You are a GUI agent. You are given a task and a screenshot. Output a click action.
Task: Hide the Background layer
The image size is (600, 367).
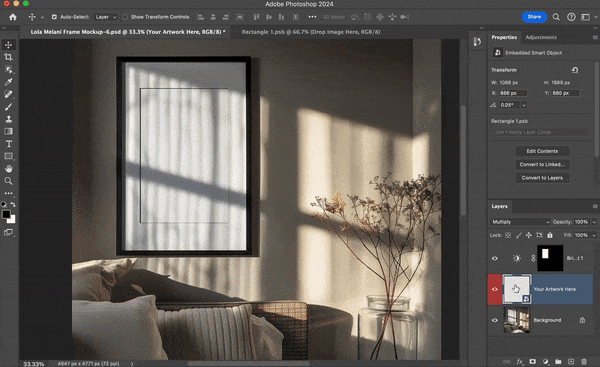point(495,320)
